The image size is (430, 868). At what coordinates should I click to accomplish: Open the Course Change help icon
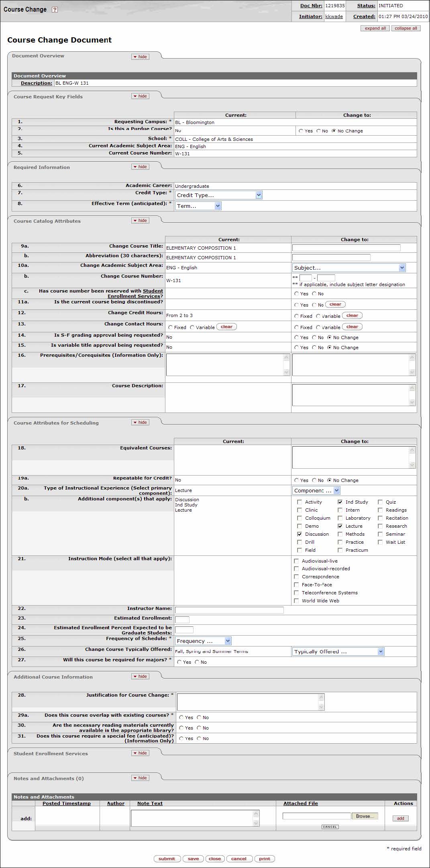55,10
